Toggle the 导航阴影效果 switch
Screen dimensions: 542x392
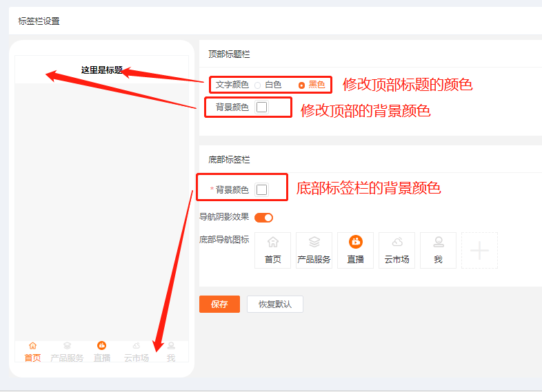click(263, 218)
